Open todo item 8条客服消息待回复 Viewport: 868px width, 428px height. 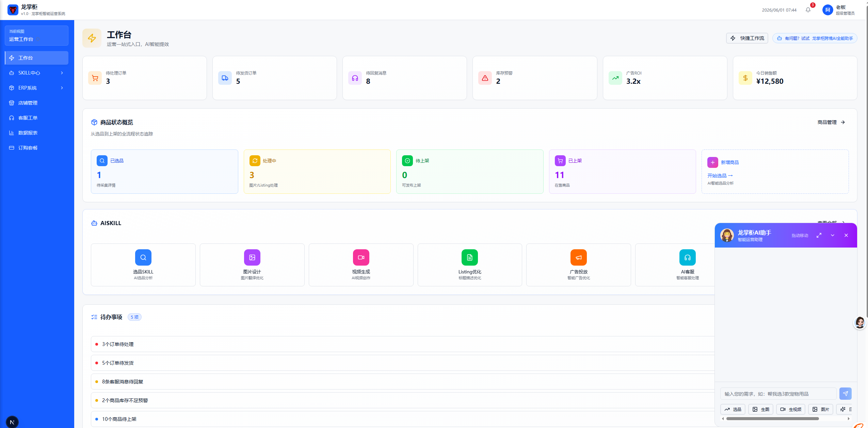(403, 382)
